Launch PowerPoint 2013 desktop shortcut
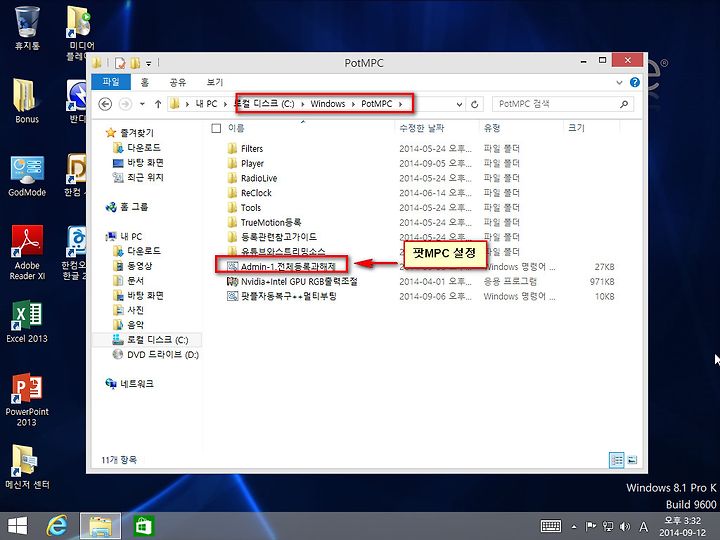Screen dimensions: 720x540 27,399
